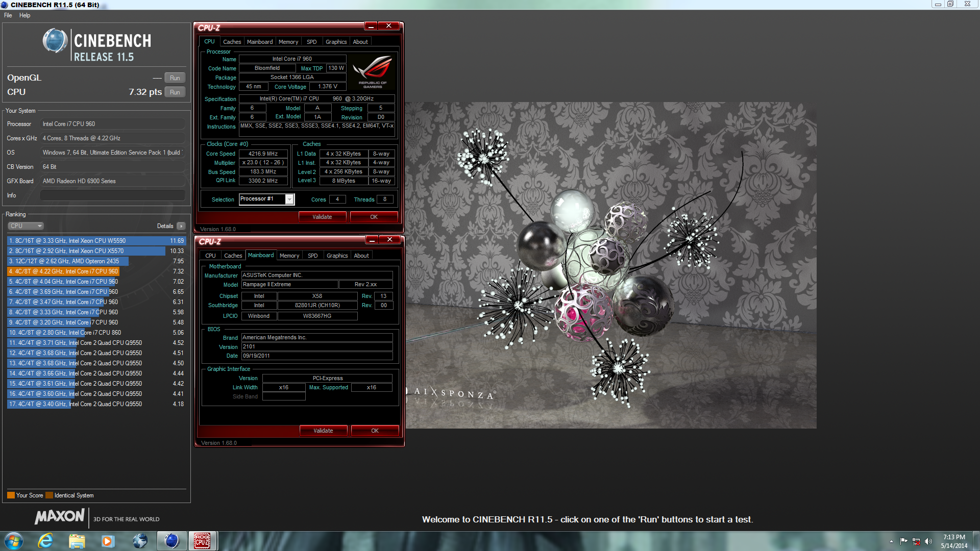Select ranking row 3.71 GHz Q9550
The height and width of the screenshot is (551, 980).
[96, 343]
